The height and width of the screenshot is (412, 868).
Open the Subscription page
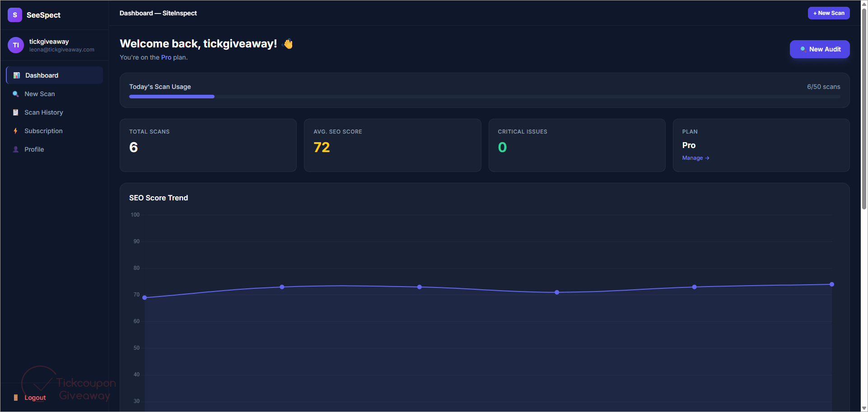(x=55, y=131)
